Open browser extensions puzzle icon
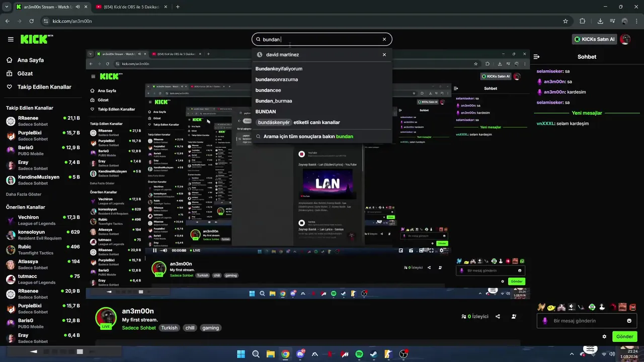Screen dimensions: 644x362 click(x=583, y=21)
